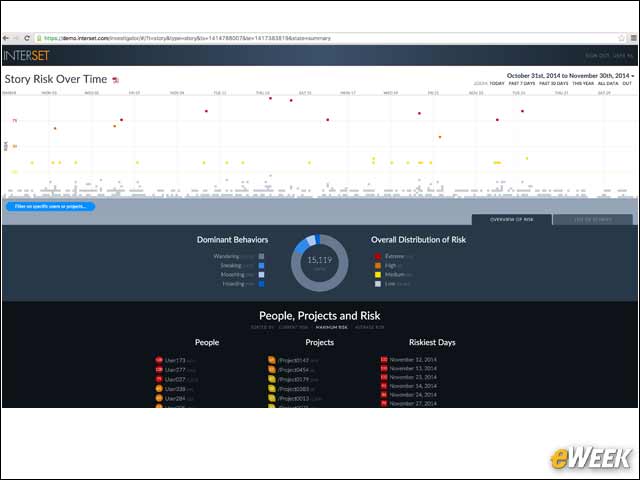
Task: Select the THIS YEAR range
Action: point(583,83)
